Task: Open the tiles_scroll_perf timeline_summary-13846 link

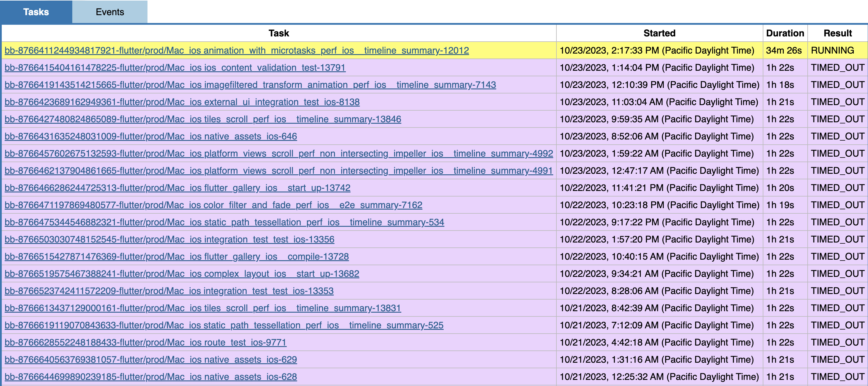Action: (x=203, y=119)
